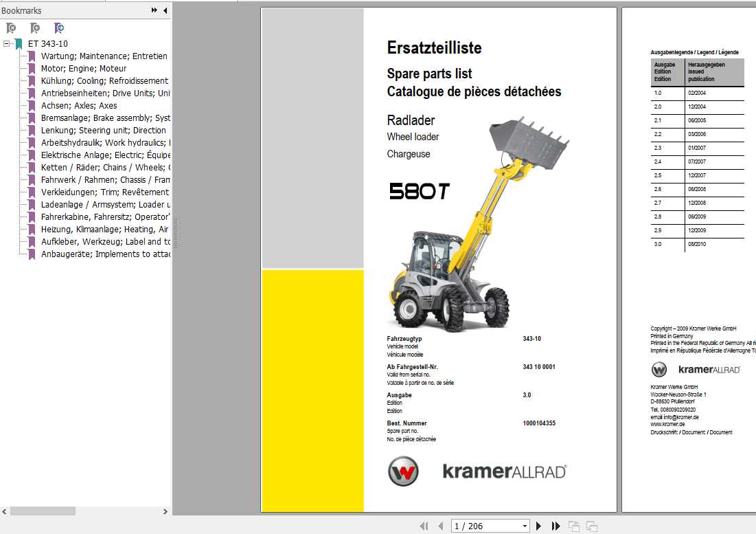Open Arbeitshydraulik; Work hydraulics bookmark
756x534 pixels.
point(106,143)
